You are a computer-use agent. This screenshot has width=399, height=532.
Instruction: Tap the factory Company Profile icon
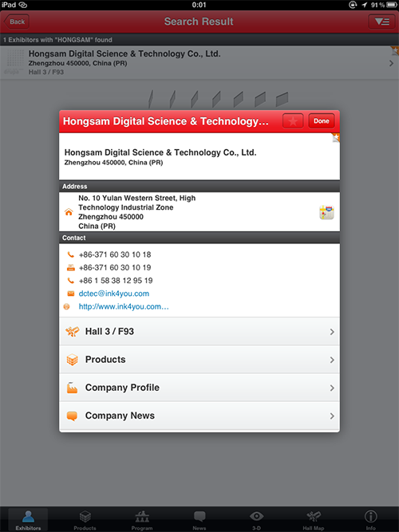[72, 388]
